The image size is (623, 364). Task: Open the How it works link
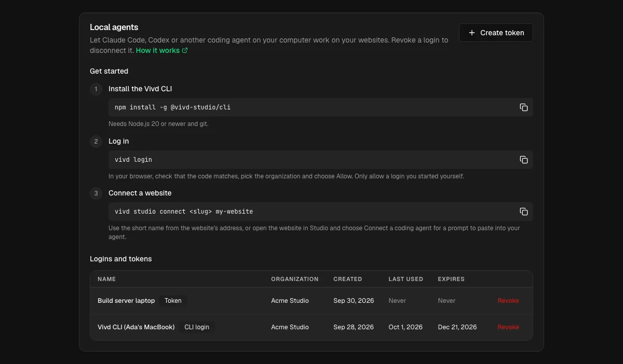[x=161, y=50]
